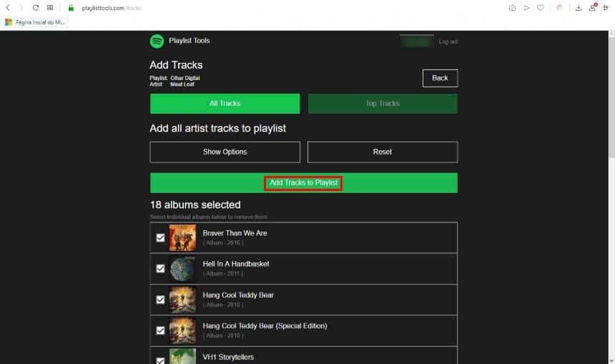The height and width of the screenshot is (364, 615).
Task: Uncheck the Hang Cool Teddy Bear album
Action: click(x=160, y=300)
